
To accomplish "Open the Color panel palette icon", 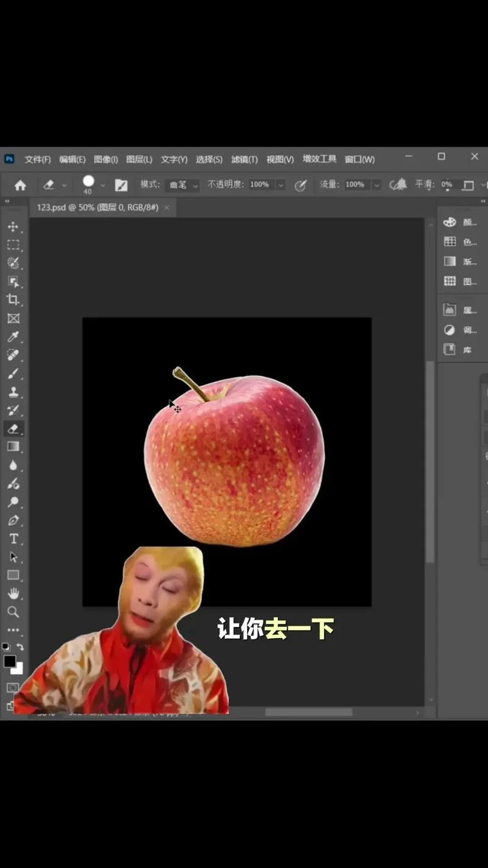I will point(450,223).
